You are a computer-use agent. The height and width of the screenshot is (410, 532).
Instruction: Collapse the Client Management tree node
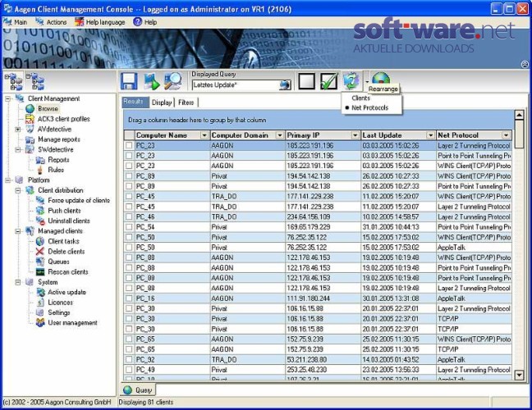pyautogui.click(x=8, y=98)
